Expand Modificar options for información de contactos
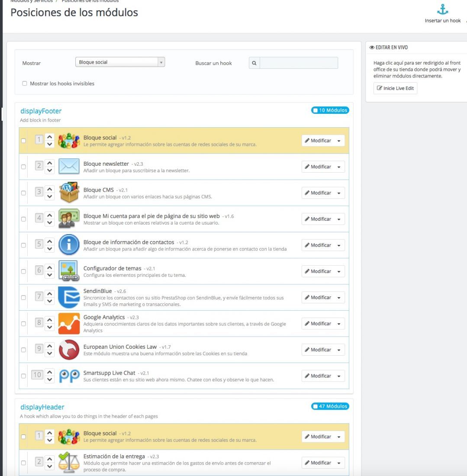Image resolution: width=467 pixels, height=476 pixels. click(339, 245)
